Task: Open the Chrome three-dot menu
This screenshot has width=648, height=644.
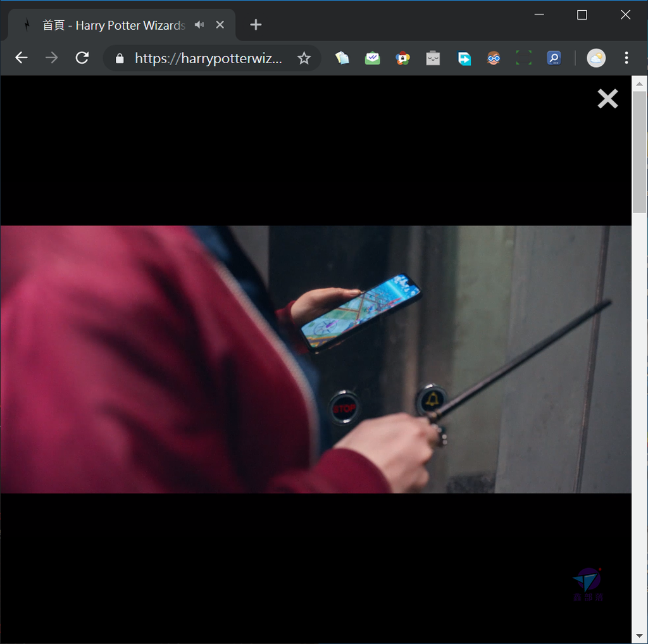Action: (626, 58)
